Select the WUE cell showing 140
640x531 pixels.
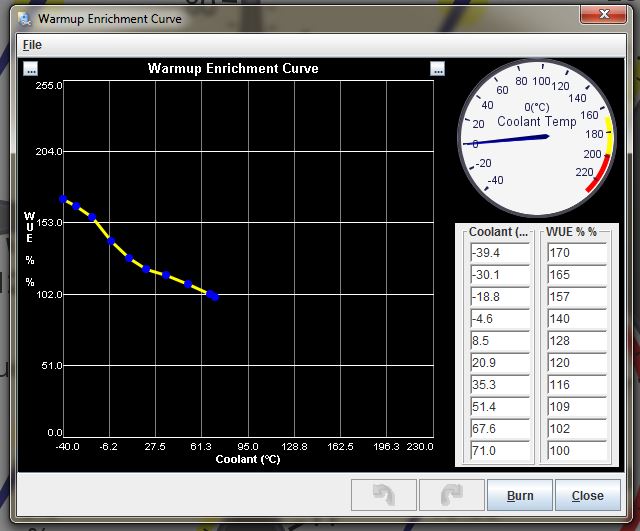575,319
